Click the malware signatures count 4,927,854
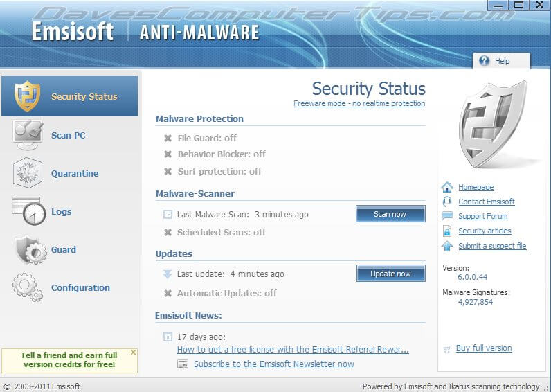Image resolution: width=551 pixels, height=392 pixels. pos(476,302)
